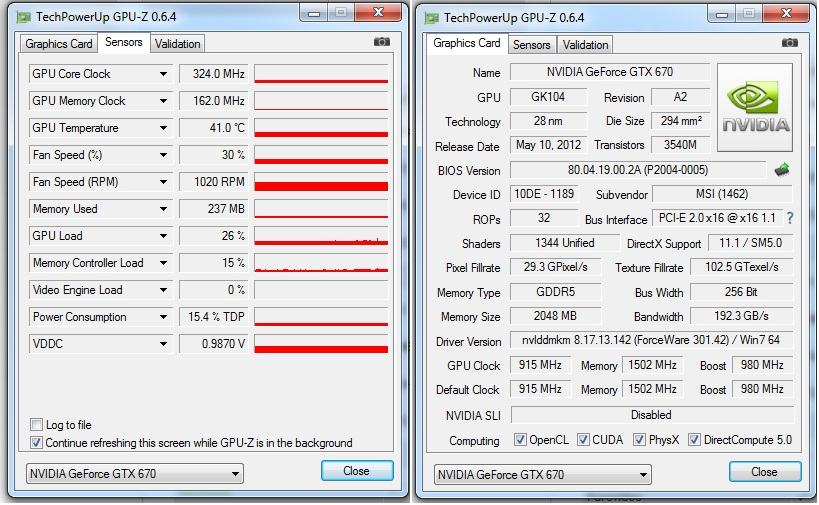The width and height of the screenshot is (819, 505).
Task: Click the 15.4 % TDP power value
Action: click(214, 317)
